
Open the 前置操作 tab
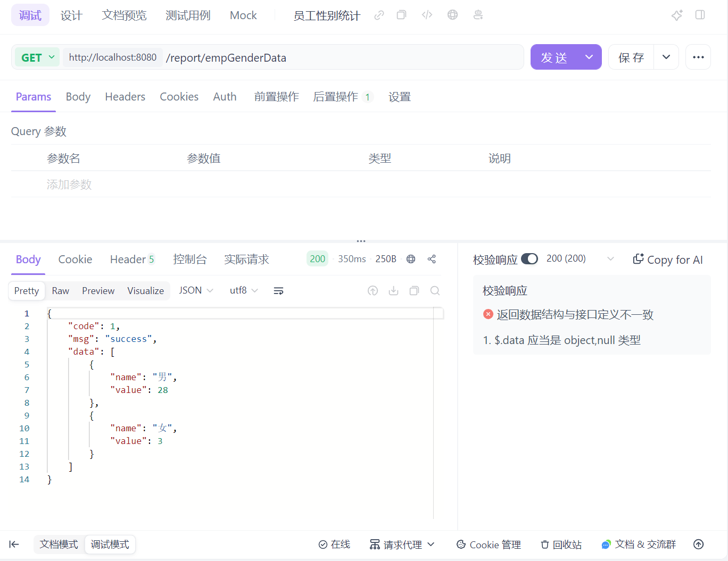[276, 97]
